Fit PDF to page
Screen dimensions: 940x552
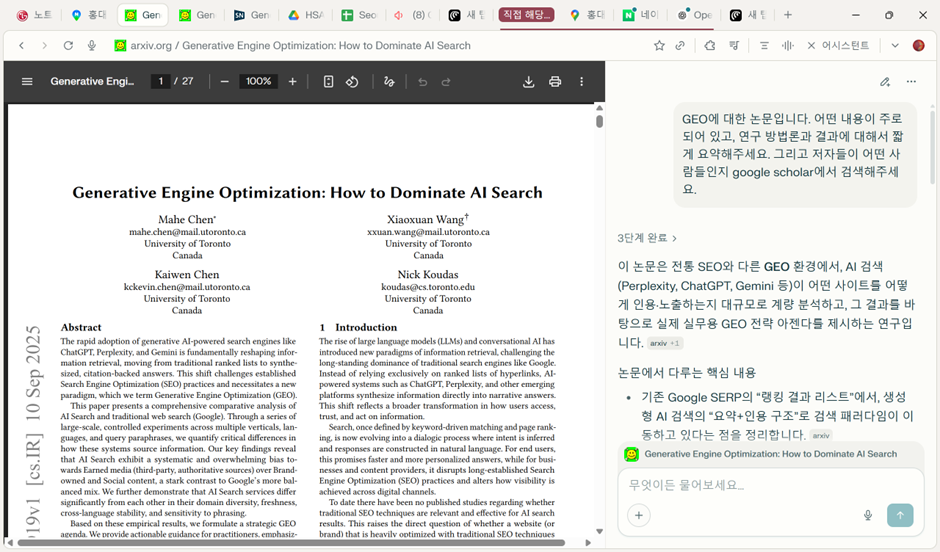click(329, 82)
